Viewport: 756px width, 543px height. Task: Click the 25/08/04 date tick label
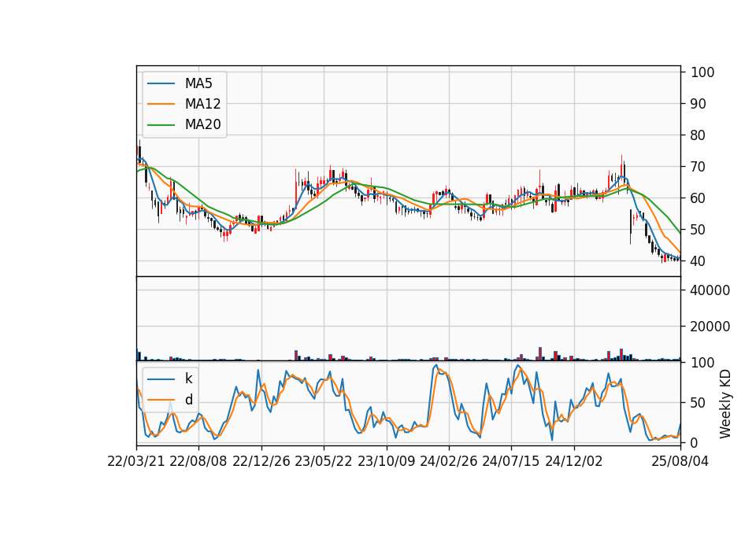coord(680,462)
